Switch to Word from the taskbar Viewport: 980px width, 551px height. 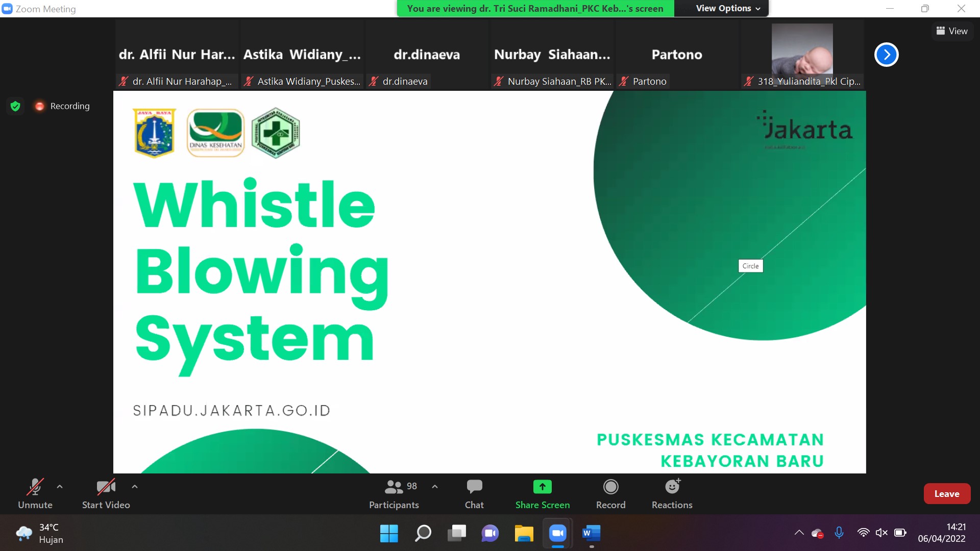click(591, 534)
